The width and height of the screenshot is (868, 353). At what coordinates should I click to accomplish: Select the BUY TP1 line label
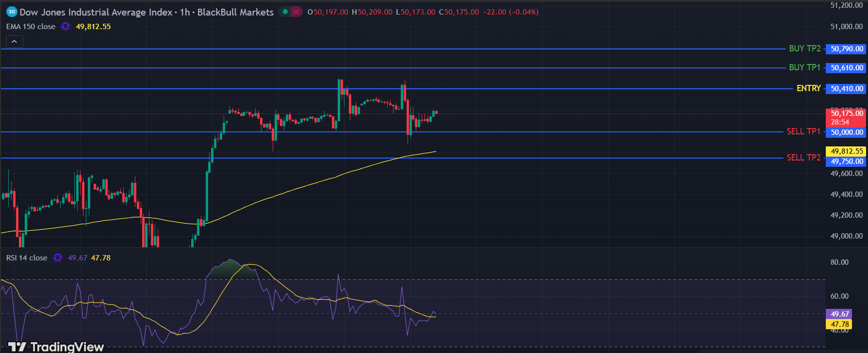pos(804,67)
